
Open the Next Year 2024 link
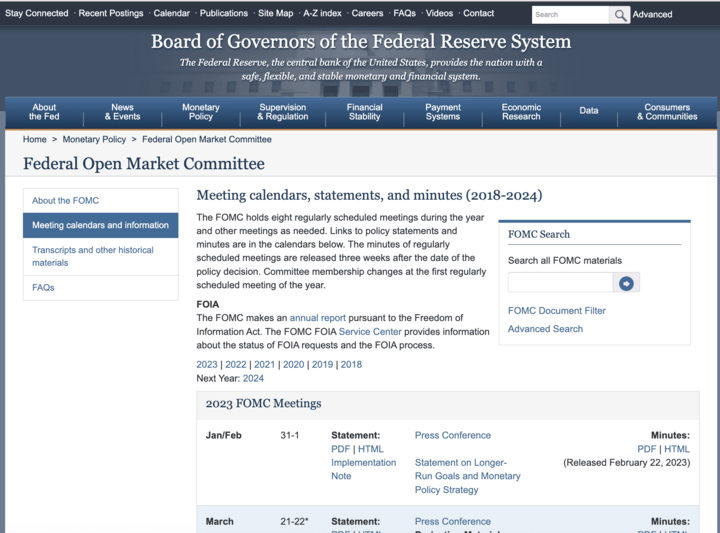pos(253,378)
